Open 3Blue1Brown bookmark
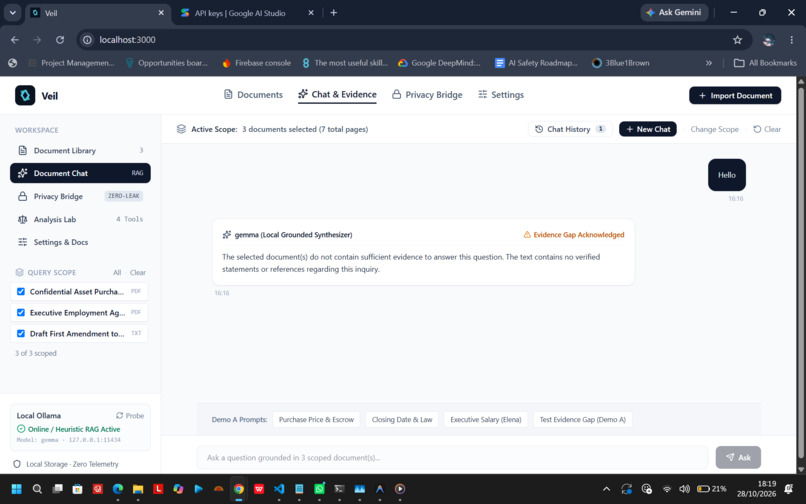The width and height of the screenshot is (806, 504). [x=620, y=63]
